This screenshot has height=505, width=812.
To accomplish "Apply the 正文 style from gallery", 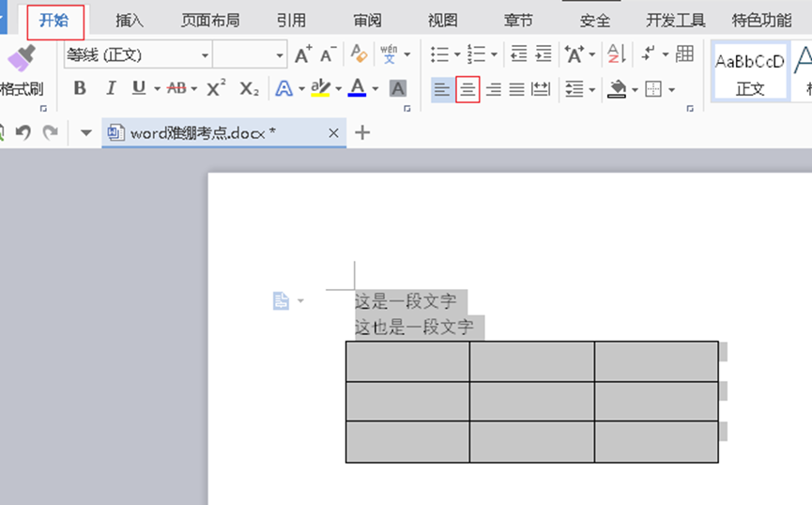I will [749, 72].
